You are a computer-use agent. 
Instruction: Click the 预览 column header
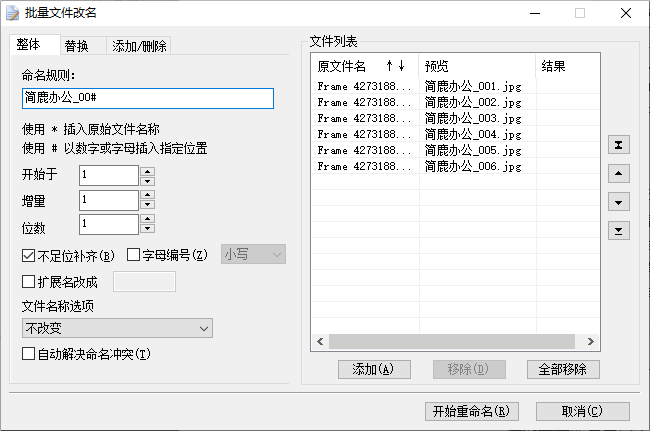point(477,66)
